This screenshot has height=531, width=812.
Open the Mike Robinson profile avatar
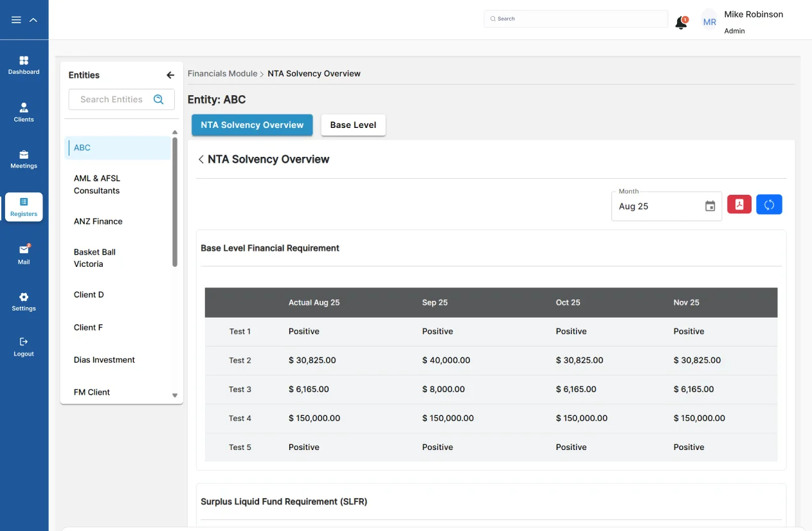(x=709, y=22)
